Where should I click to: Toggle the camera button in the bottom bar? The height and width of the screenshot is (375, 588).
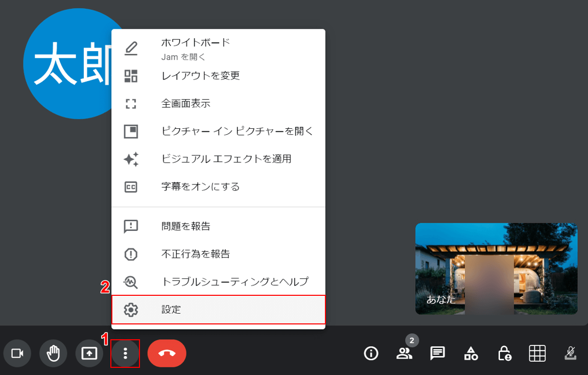pyautogui.click(x=17, y=353)
